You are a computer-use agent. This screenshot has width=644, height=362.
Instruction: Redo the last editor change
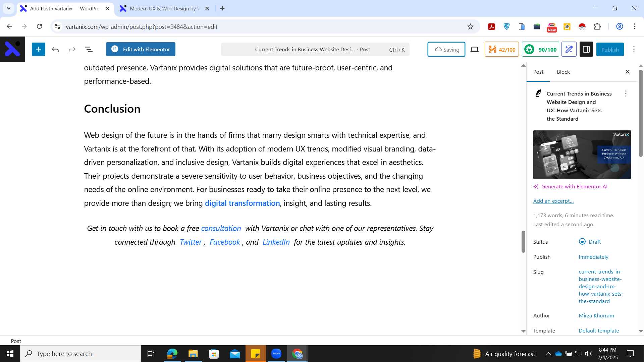point(72,49)
